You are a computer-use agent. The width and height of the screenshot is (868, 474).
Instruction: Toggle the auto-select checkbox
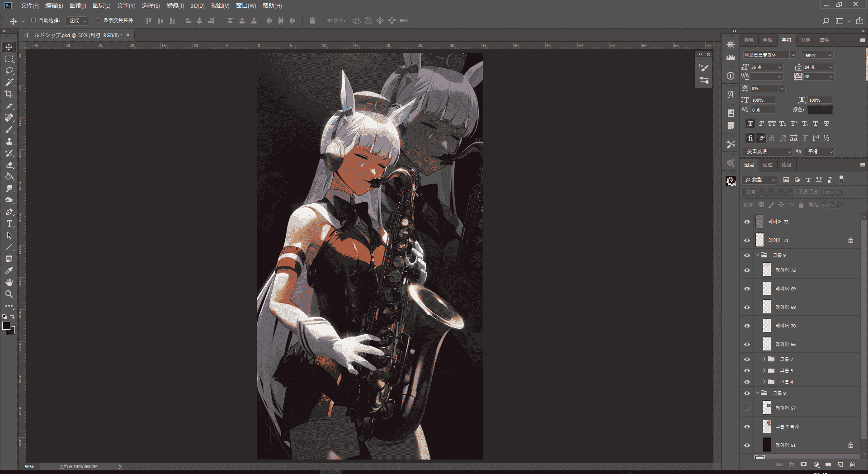[33, 20]
